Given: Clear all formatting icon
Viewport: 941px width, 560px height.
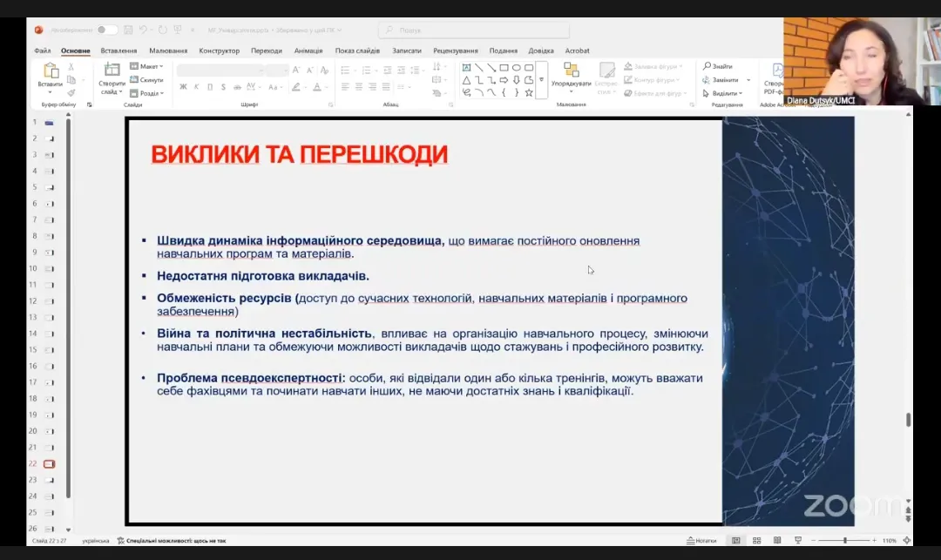Looking at the screenshot, I should pyautogui.click(x=325, y=71).
